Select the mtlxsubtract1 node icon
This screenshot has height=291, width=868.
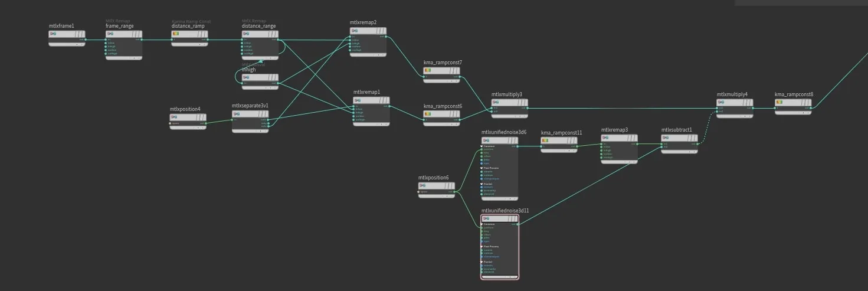[666, 138]
